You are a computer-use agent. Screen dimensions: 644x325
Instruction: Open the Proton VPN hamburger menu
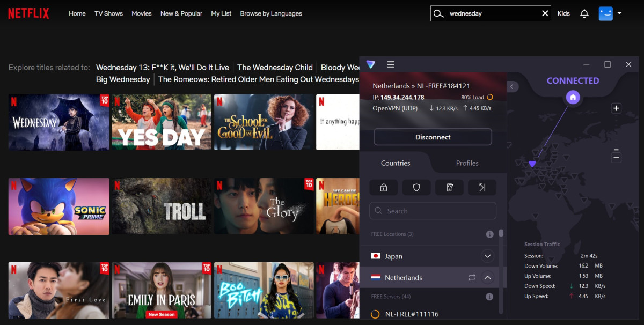(391, 64)
